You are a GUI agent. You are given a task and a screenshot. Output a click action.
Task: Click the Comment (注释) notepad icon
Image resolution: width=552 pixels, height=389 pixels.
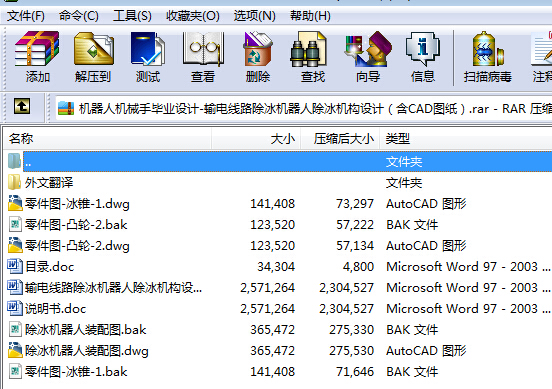pos(542,49)
